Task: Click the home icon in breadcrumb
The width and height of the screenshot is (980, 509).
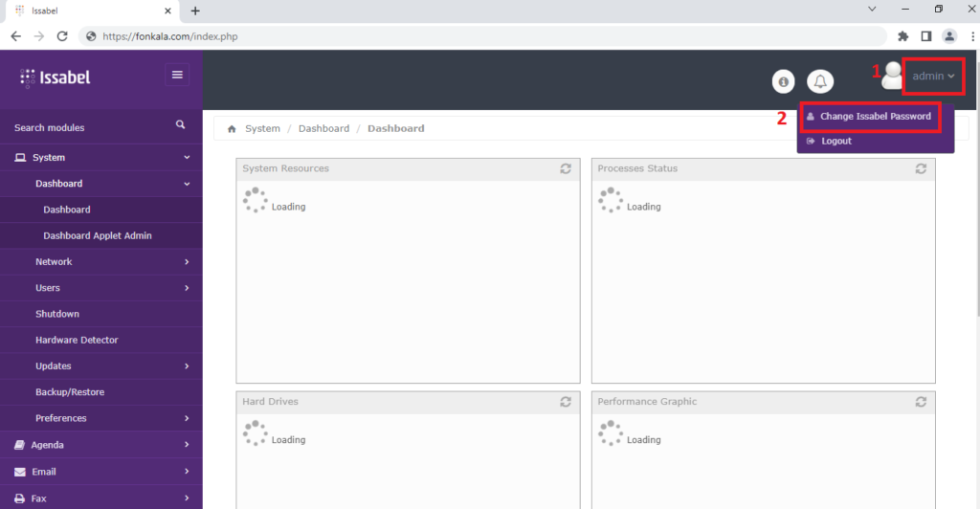Action: tap(232, 128)
